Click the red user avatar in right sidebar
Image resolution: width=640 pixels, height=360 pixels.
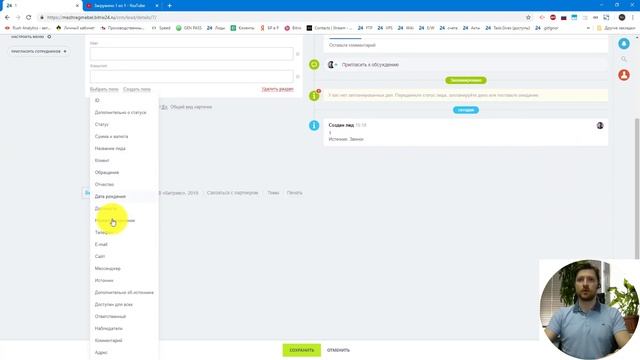(x=624, y=75)
